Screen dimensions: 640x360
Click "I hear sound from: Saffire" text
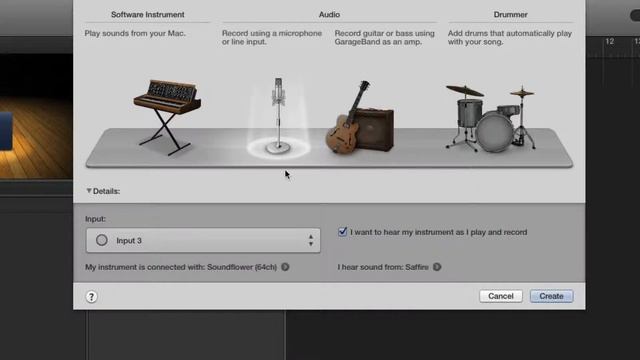383,267
